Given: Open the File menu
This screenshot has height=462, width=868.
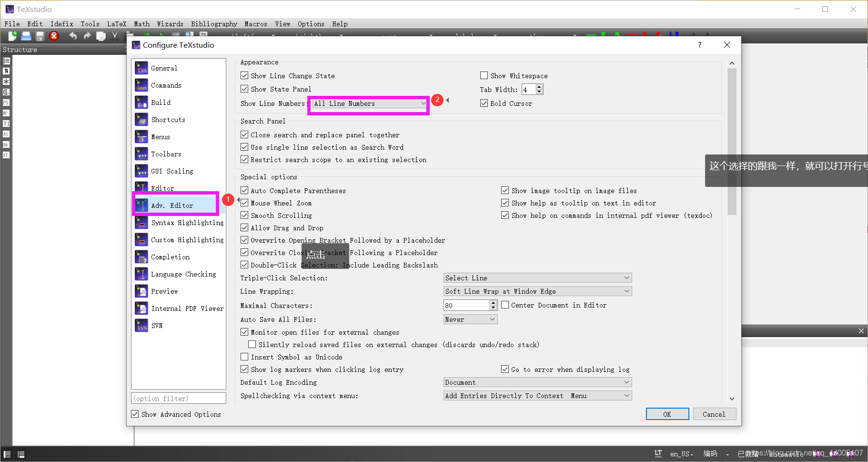Looking at the screenshot, I should click(12, 24).
